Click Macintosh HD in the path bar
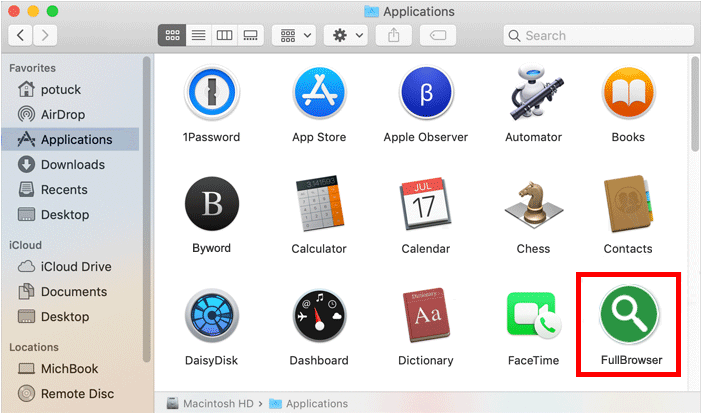This screenshot has width=701, height=413. (210, 404)
